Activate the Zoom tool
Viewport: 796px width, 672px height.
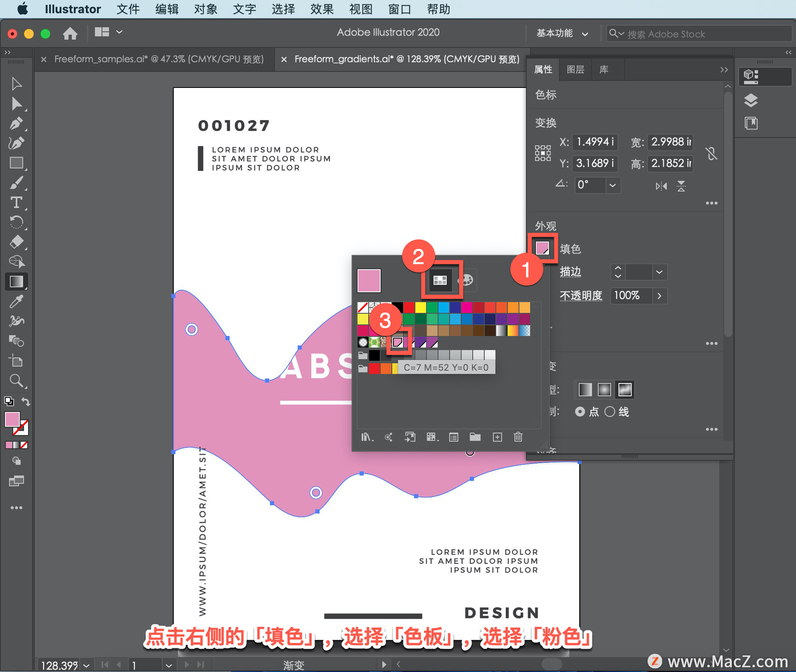tap(17, 381)
